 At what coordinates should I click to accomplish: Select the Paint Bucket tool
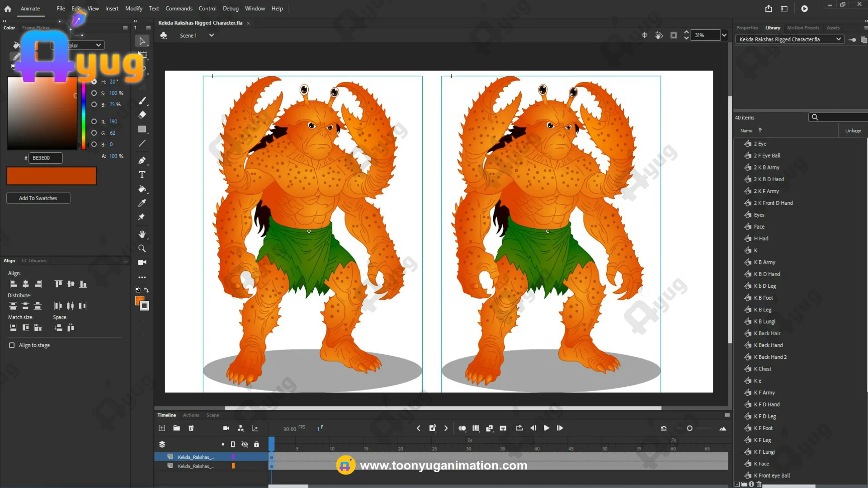point(142,189)
